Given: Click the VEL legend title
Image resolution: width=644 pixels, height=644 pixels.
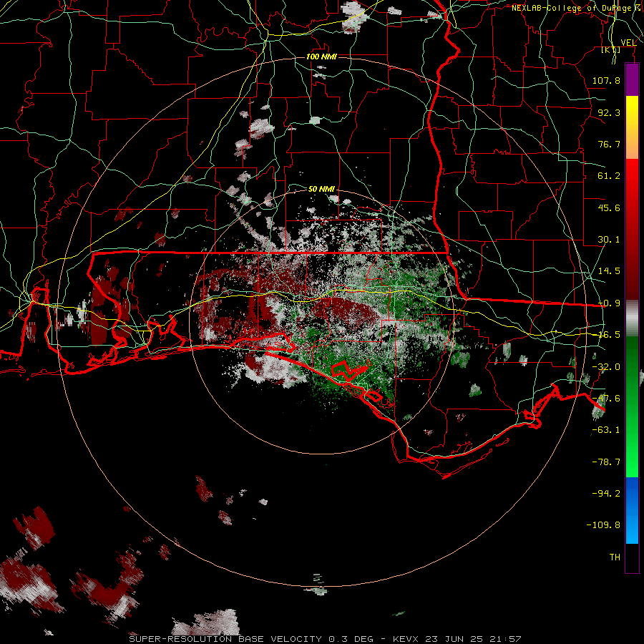Looking at the screenshot, I should [x=628, y=43].
